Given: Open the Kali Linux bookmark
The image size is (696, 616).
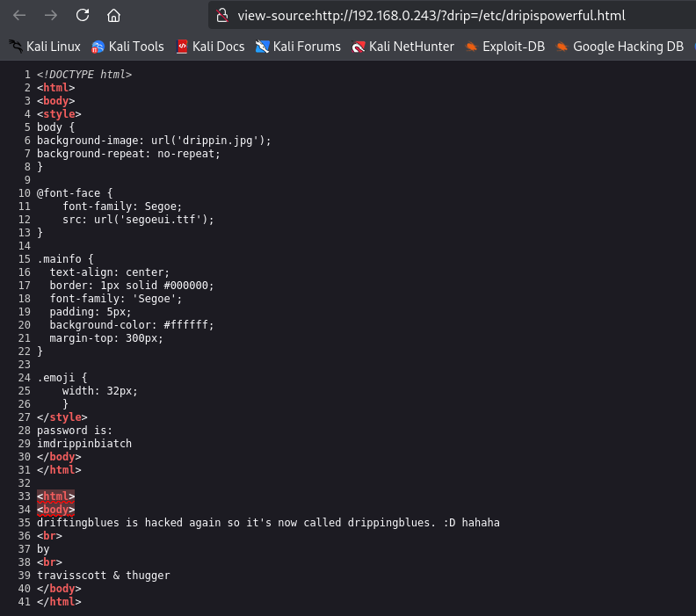Looking at the screenshot, I should (x=45, y=47).
